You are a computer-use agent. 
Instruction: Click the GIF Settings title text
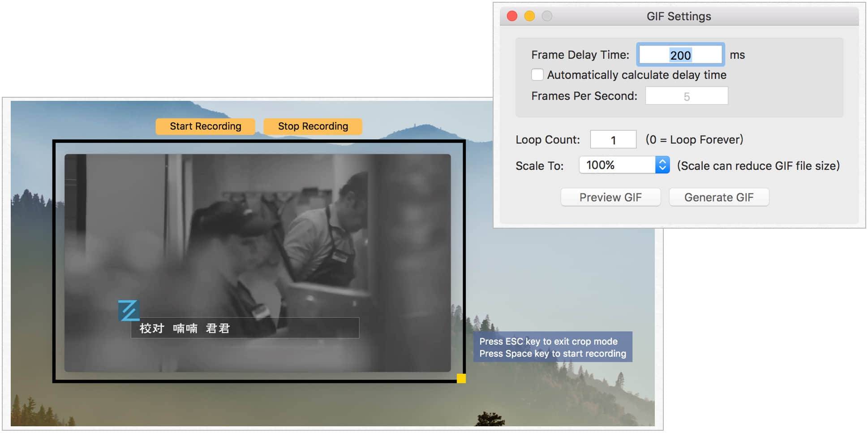679,17
